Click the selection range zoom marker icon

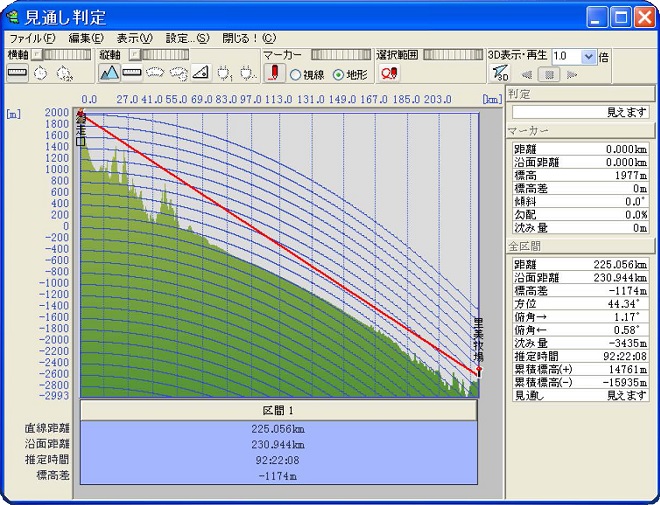(x=389, y=74)
